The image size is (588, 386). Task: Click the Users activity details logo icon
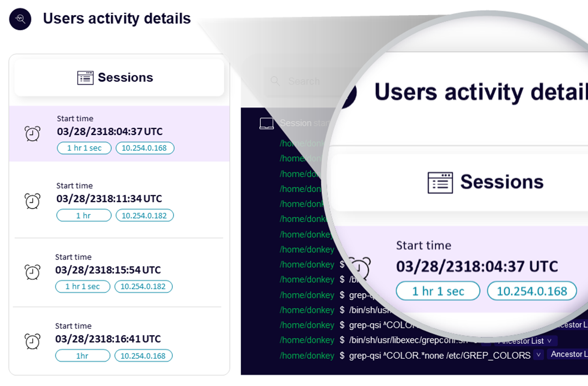(20, 19)
